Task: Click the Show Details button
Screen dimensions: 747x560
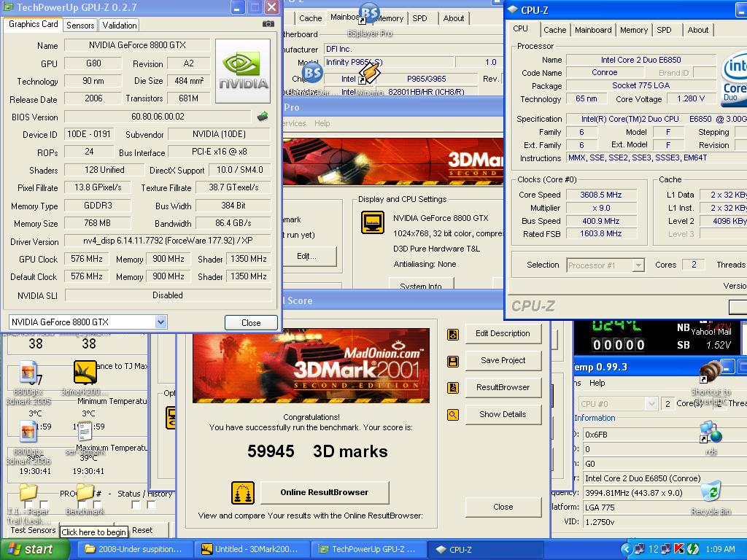Action: tap(503, 414)
